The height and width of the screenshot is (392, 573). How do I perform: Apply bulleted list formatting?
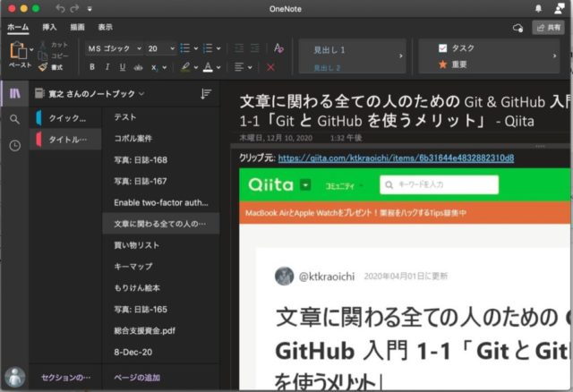coord(185,48)
